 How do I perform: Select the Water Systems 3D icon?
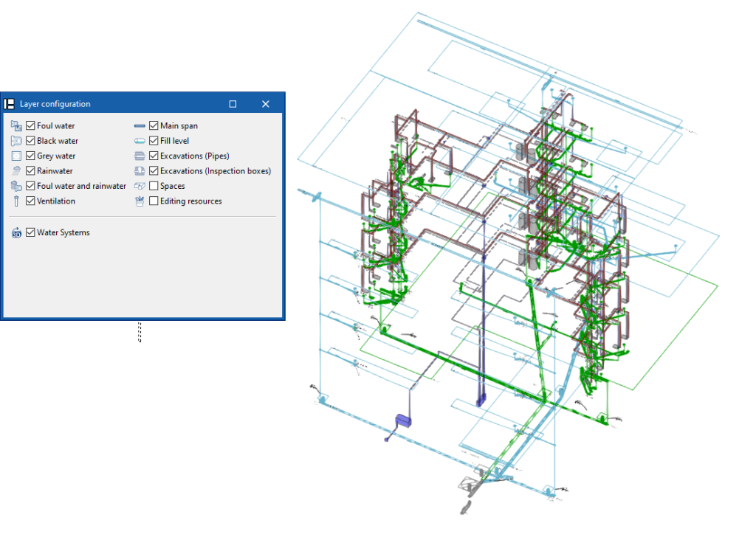16,232
